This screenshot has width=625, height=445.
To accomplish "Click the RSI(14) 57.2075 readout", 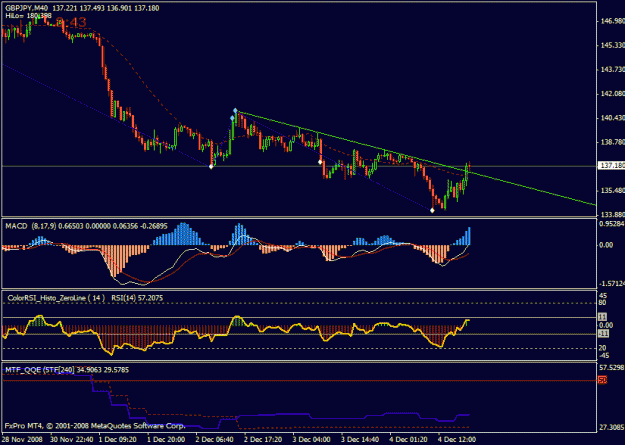I will [137, 298].
